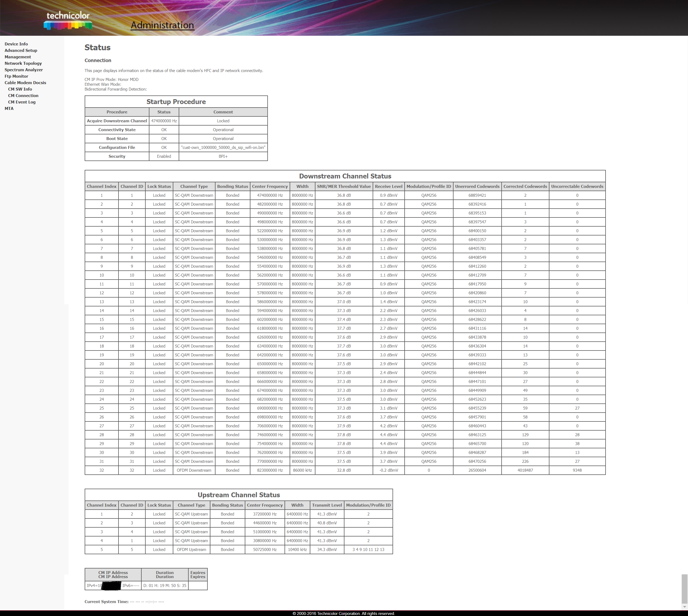Select CM Connection subpage
Image resolution: width=688 pixels, height=616 pixels.
23,95
